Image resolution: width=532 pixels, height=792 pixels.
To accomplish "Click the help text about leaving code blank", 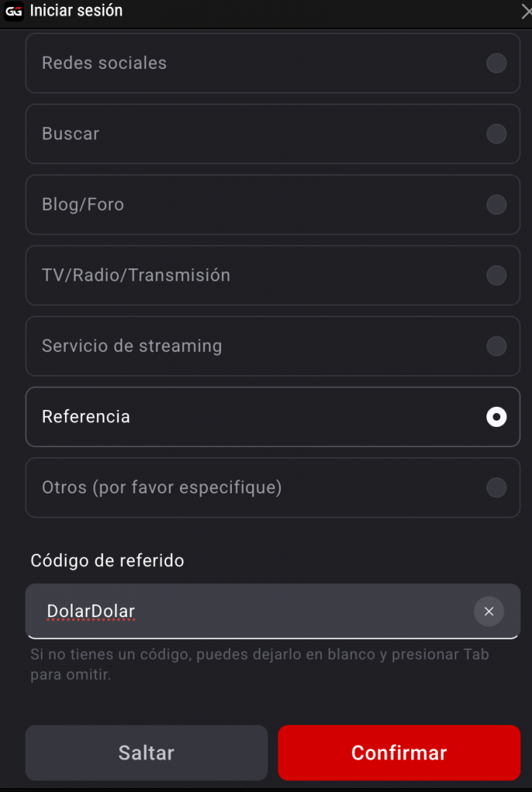I will click(x=259, y=663).
